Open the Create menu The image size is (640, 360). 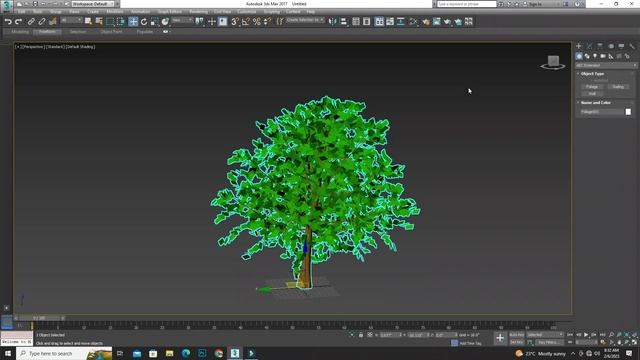pos(93,12)
